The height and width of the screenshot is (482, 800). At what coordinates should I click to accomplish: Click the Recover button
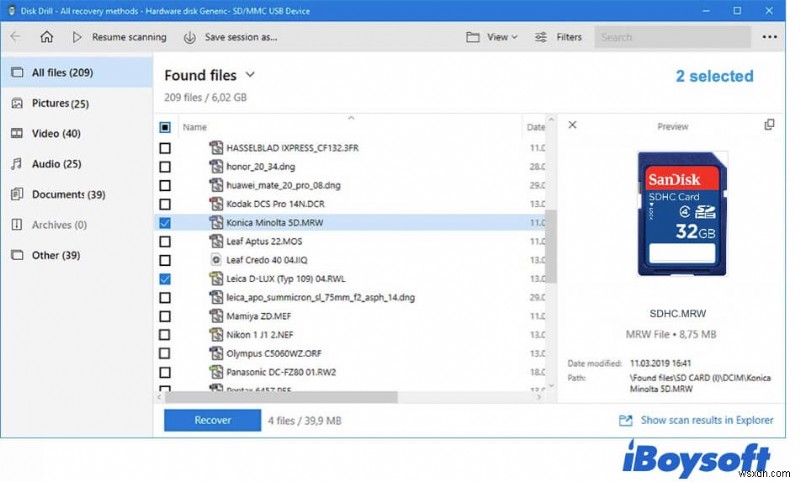tap(212, 420)
